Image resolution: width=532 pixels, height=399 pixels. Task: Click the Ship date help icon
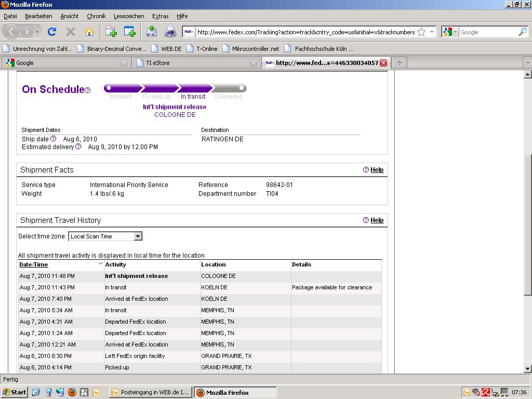[54, 138]
